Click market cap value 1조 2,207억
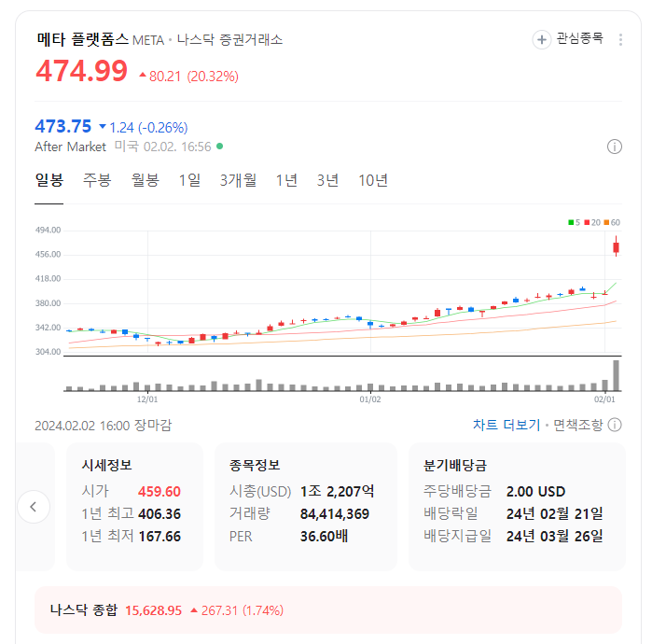The width and height of the screenshot is (666, 644). tap(338, 491)
